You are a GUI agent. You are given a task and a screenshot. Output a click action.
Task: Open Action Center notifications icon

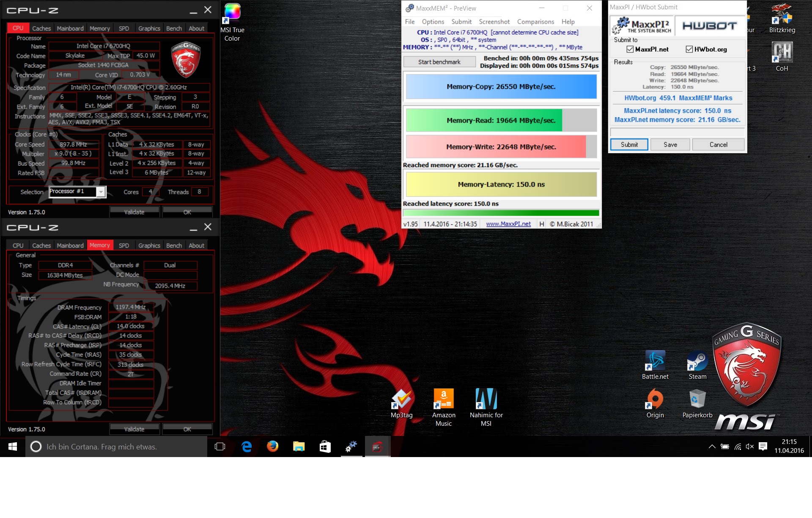coord(763,446)
